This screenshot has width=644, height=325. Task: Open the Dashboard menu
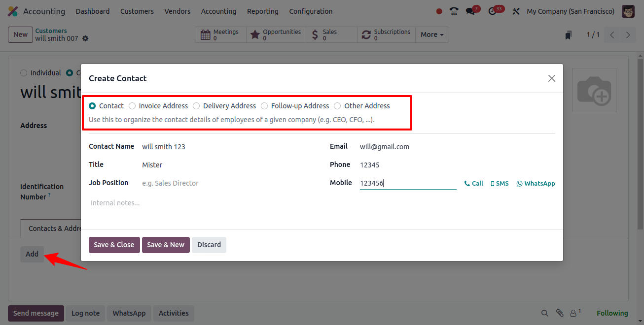(93, 11)
